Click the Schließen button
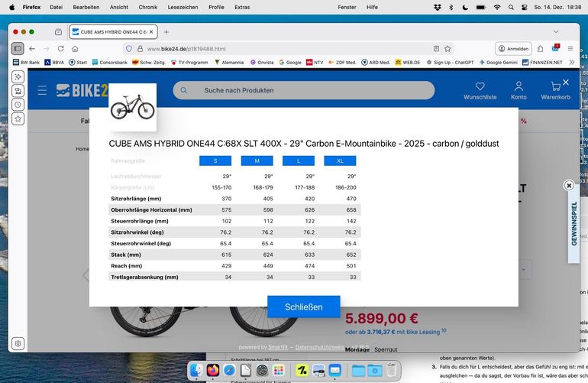The height and width of the screenshot is (383, 588). tap(304, 307)
